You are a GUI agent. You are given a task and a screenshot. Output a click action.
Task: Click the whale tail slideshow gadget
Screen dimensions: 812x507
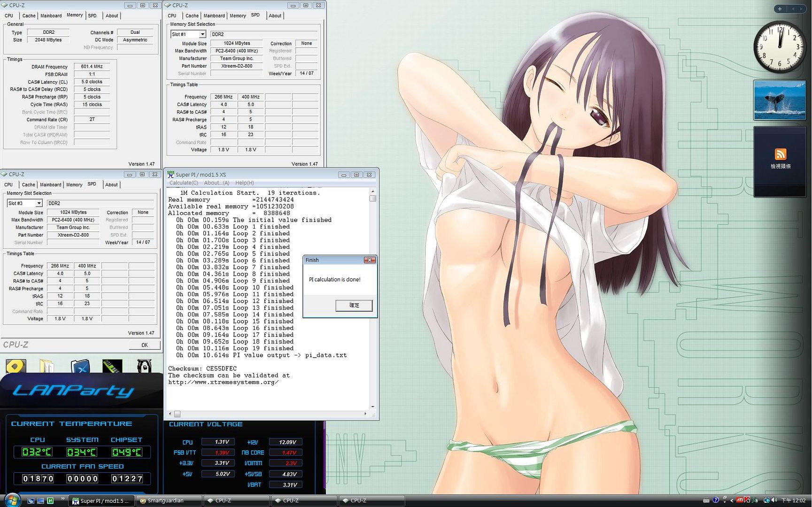tap(780, 100)
